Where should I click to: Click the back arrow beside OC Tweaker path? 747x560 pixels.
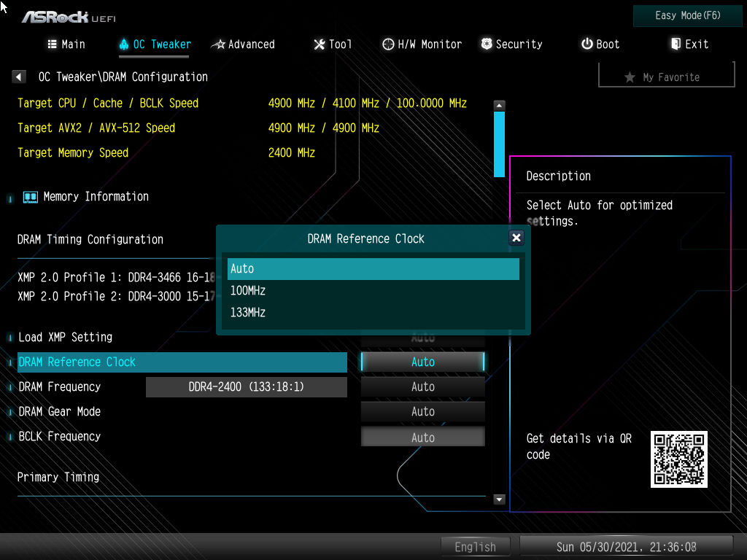coord(20,77)
